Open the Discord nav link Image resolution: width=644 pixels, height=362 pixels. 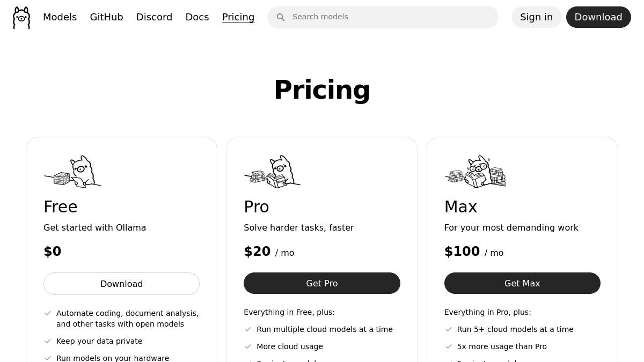point(154,17)
